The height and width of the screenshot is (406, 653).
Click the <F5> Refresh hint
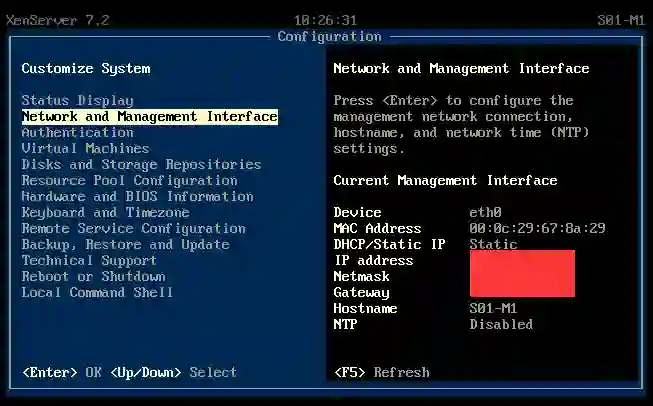pyautogui.click(x=381, y=373)
